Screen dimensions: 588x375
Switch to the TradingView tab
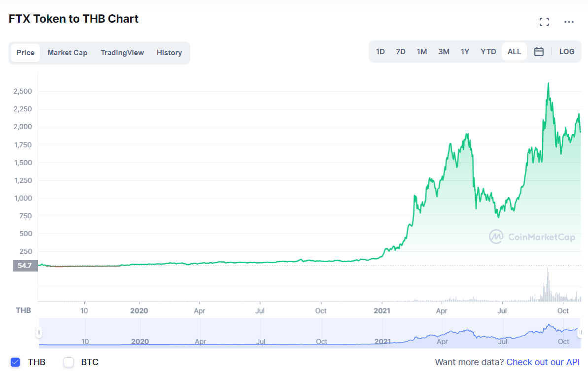pyautogui.click(x=122, y=53)
